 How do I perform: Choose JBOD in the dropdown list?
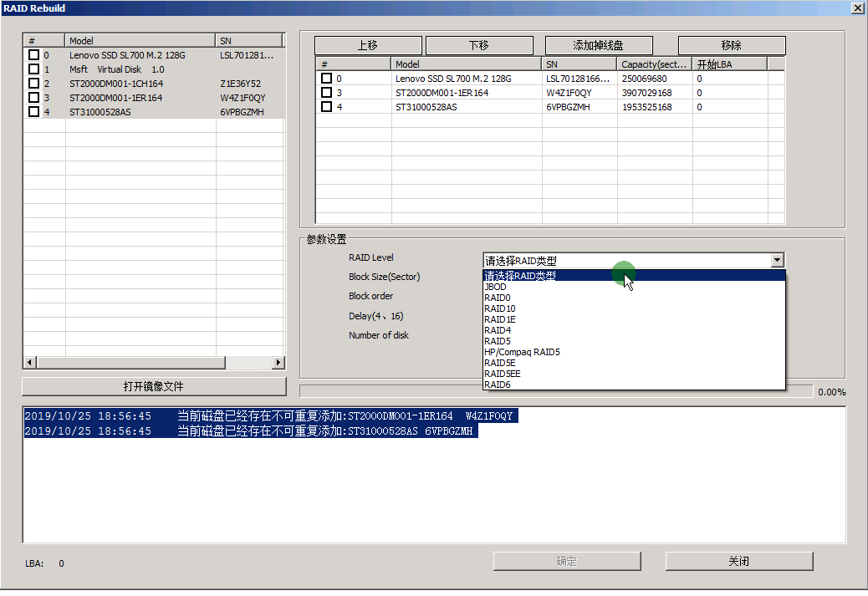(x=495, y=287)
